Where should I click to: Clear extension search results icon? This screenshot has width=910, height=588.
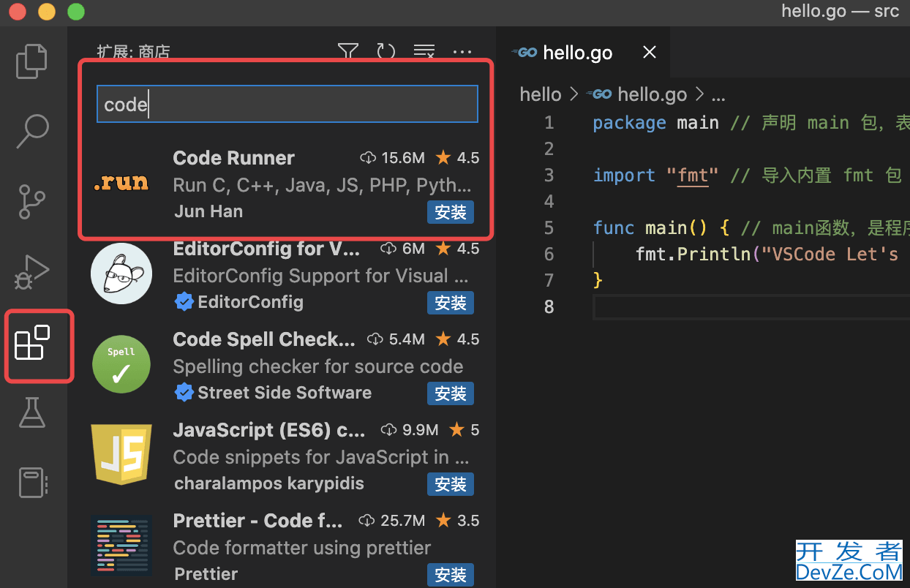click(424, 52)
